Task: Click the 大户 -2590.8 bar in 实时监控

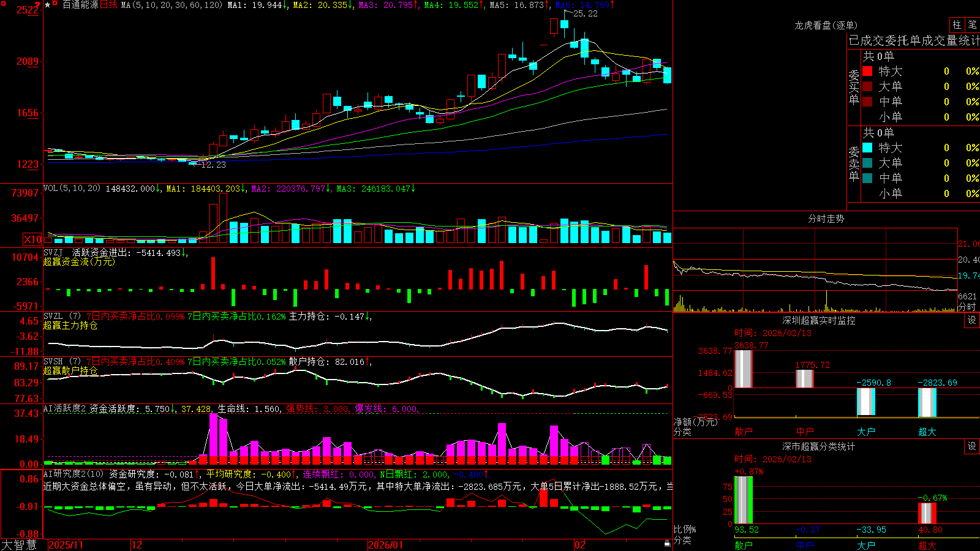Action: tap(866, 402)
